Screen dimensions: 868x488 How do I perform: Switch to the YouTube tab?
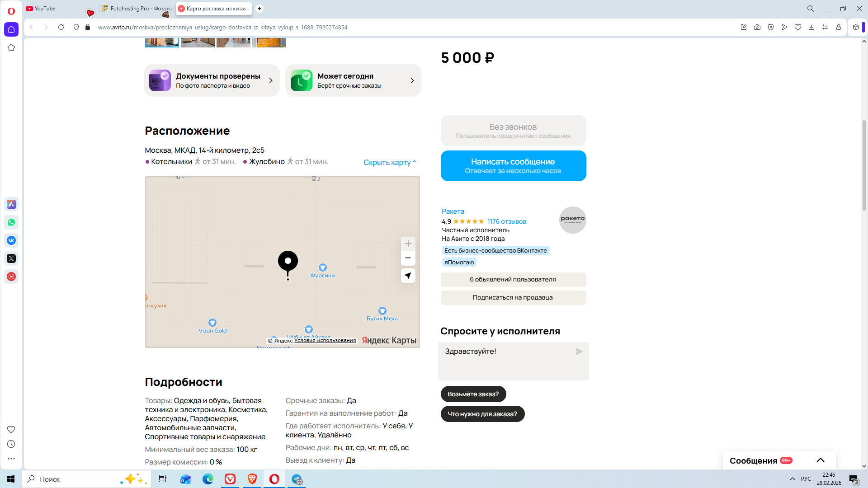pyautogui.click(x=45, y=9)
